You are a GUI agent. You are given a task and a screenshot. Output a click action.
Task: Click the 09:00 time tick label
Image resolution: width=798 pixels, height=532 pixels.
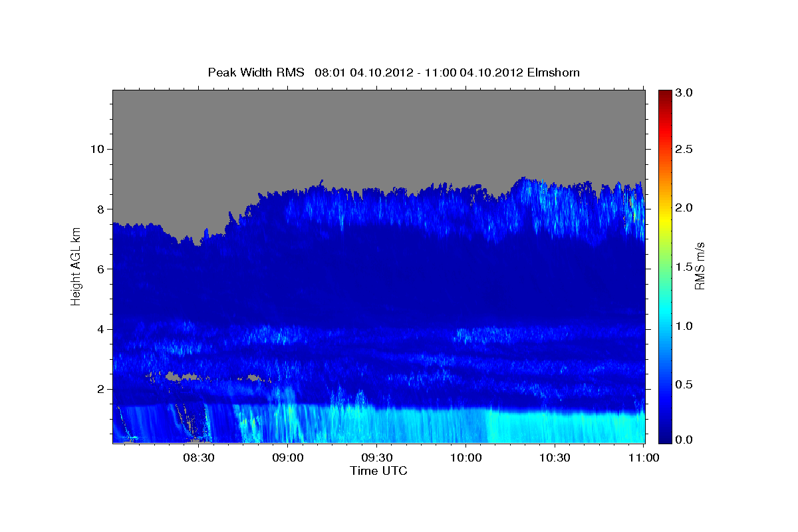[287, 458]
